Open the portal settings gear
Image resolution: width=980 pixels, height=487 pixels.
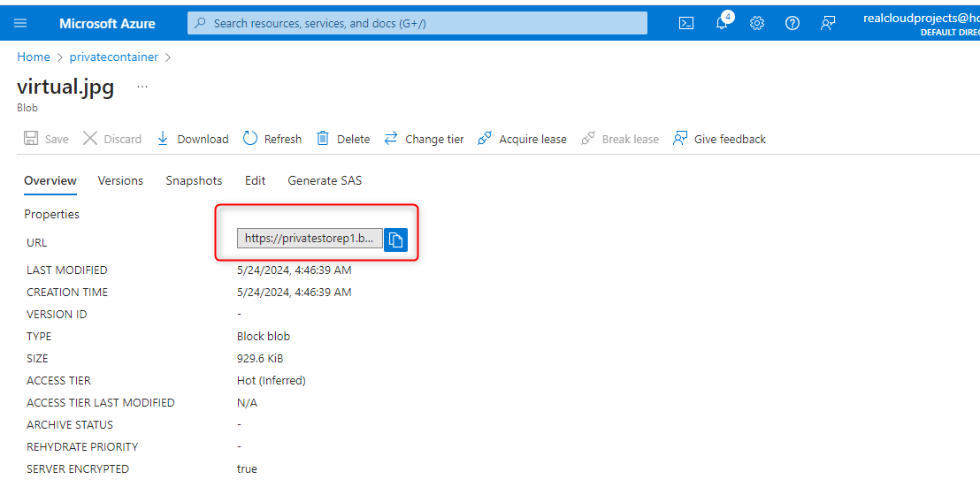point(757,23)
